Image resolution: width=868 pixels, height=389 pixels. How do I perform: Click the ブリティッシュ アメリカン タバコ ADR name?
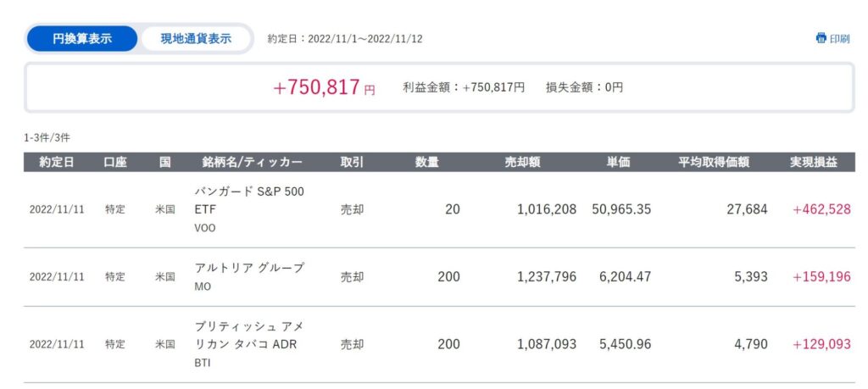point(249,336)
